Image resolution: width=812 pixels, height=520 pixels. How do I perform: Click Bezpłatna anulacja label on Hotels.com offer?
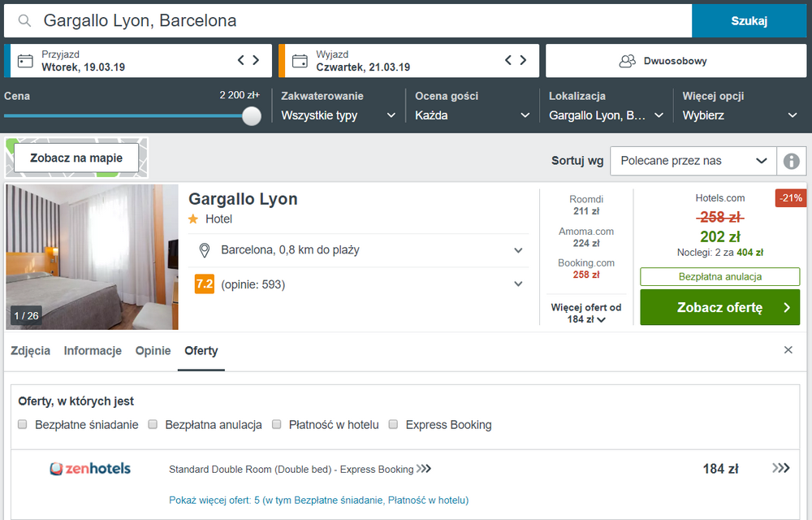click(719, 276)
